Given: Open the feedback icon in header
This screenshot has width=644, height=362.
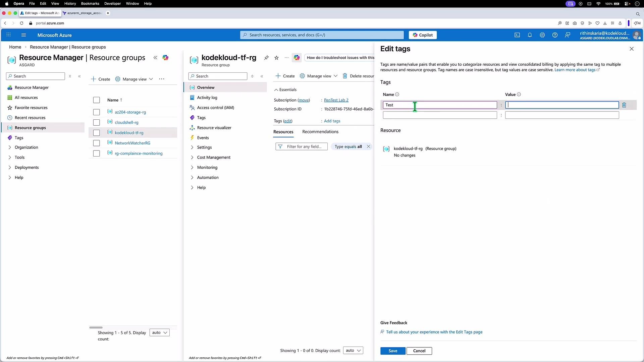Looking at the screenshot, I should (568, 35).
